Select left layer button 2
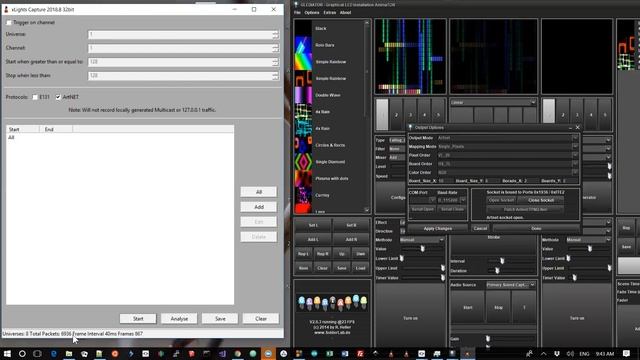The image size is (640, 360). [x=396, y=115]
